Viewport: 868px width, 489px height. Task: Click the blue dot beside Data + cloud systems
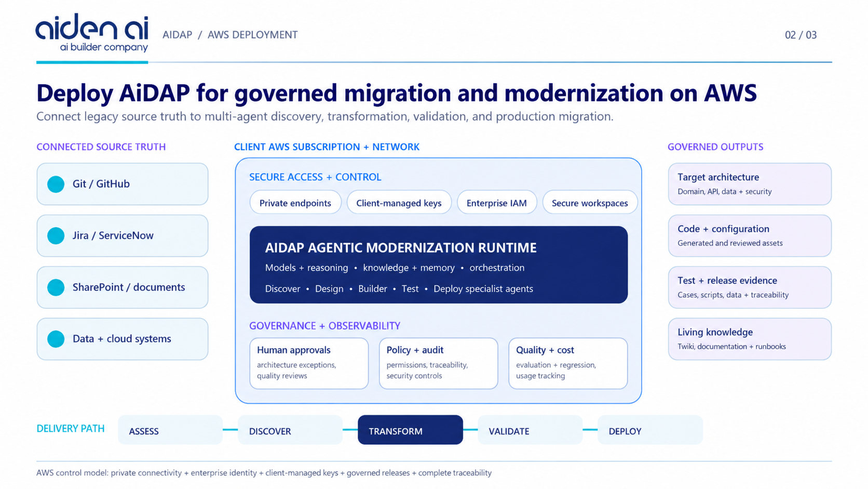coord(56,339)
